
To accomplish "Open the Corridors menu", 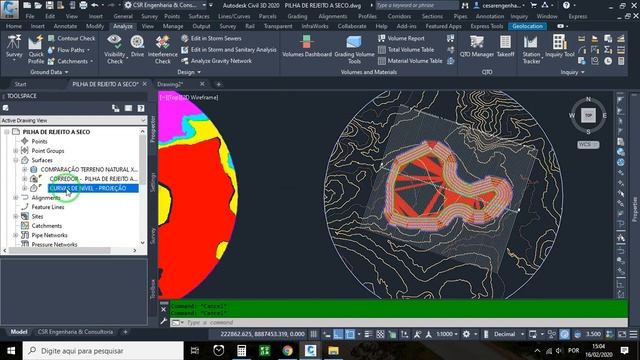I will [399, 16].
